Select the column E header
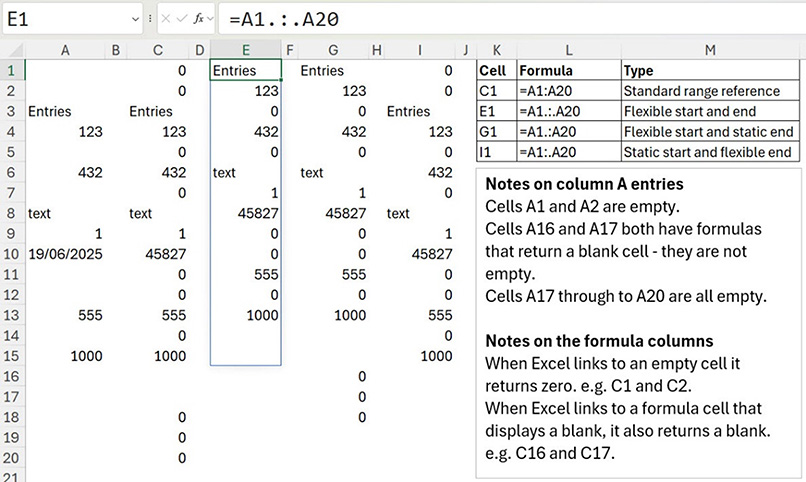Screen dimensions: 806x482 click(x=245, y=49)
